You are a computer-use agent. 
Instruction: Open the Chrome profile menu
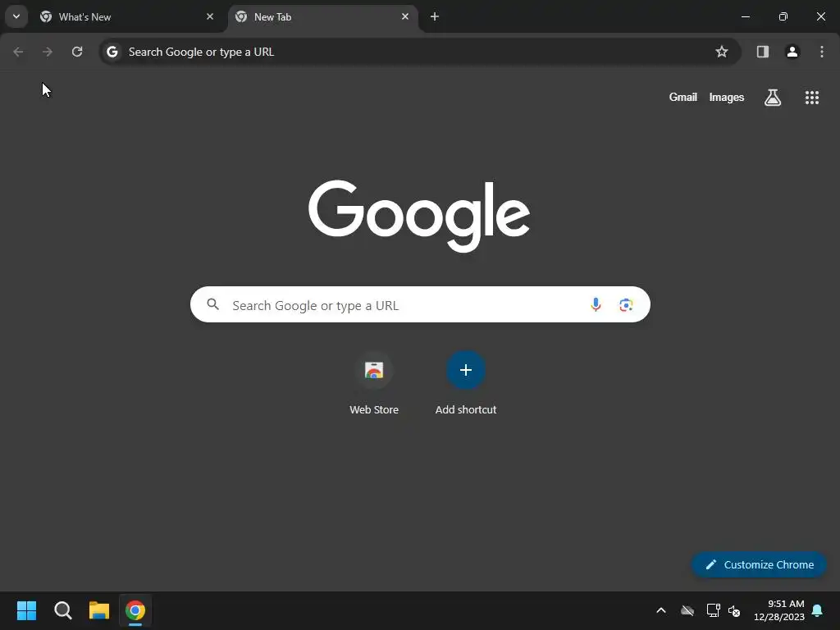(x=792, y=52)
